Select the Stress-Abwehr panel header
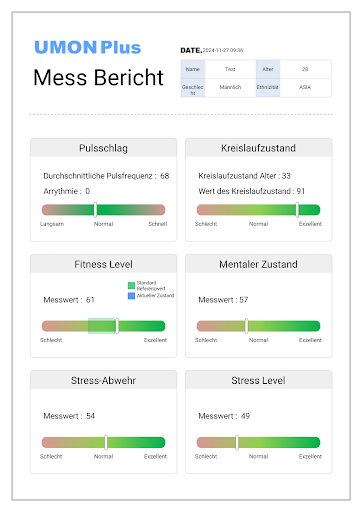The width and height of the screenshot is (362, 512). [103, 380]
